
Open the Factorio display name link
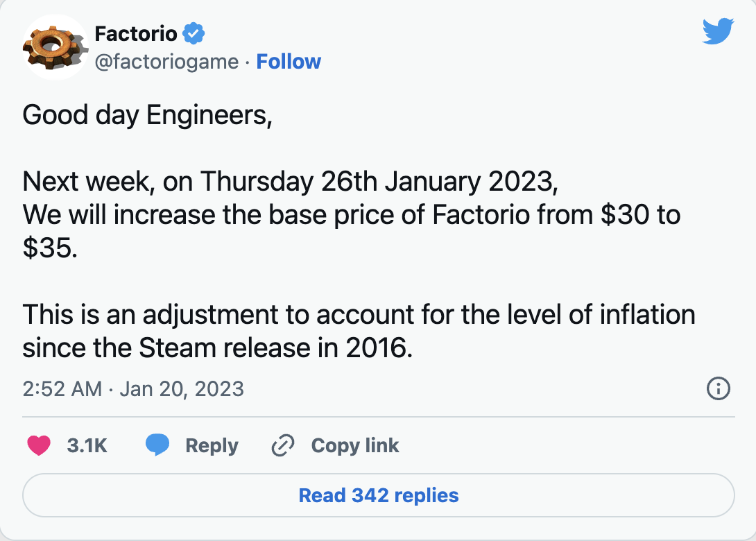(x=135, y=33)
